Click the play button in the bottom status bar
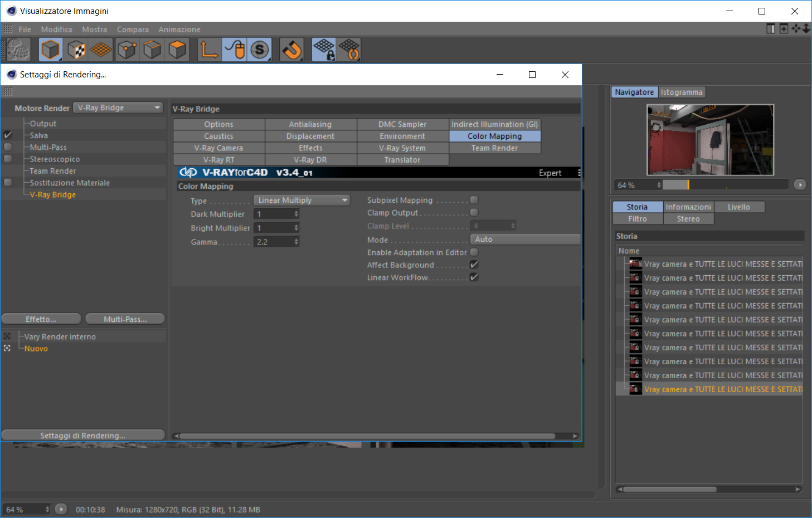This screenshot has width=812, height=518. point(61,509)
